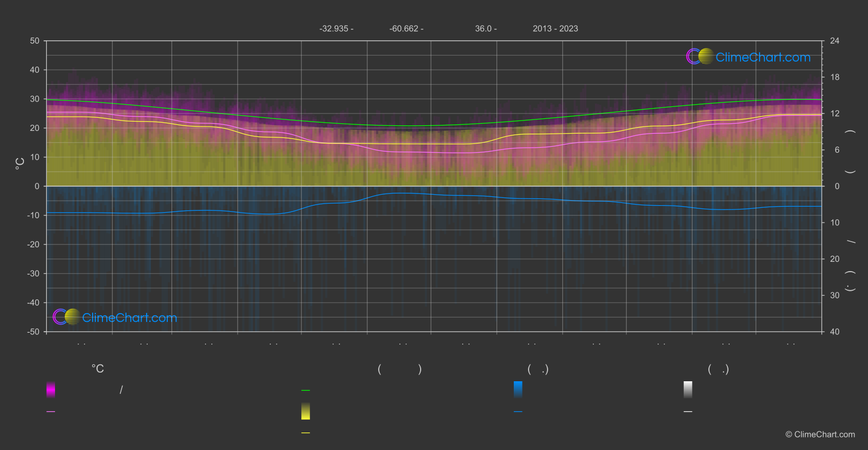
Task: Click the 50 tick on the temperature axis
Action: (x=35, y=41)
